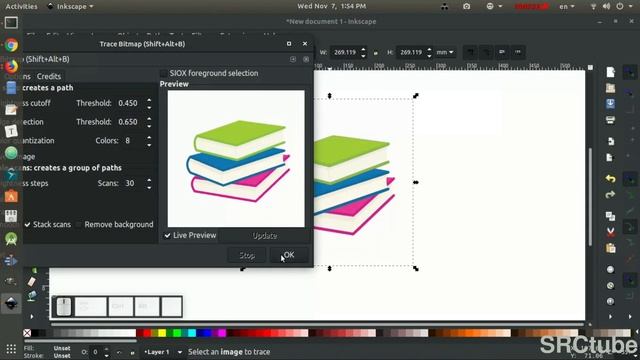This screenshot has width=640, height=360.
Task: Click the Update preview button
Action: pos(264,236)
